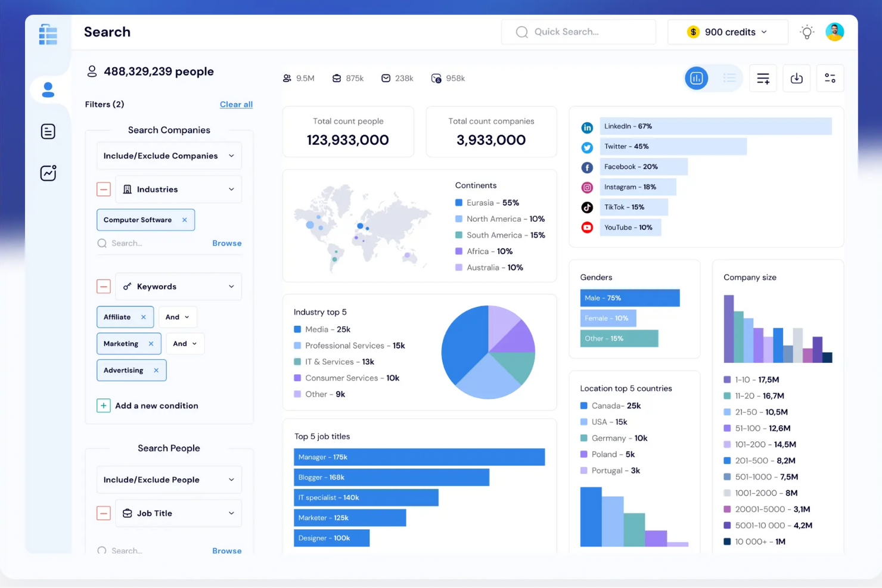The height and width of the screenshot is (588, 882).
Task: Open the Analytics chart sidebar icon
Action: [48, 173]
